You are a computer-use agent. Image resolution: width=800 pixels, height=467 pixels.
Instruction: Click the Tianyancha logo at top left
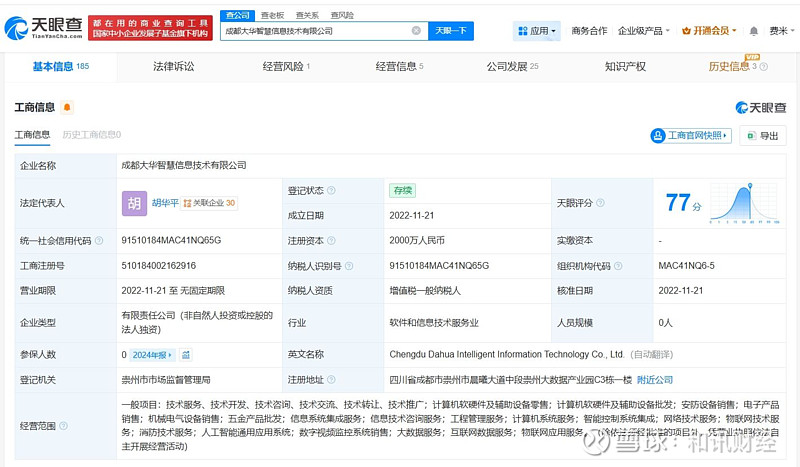pyautogui.click(x=42, y=29)
